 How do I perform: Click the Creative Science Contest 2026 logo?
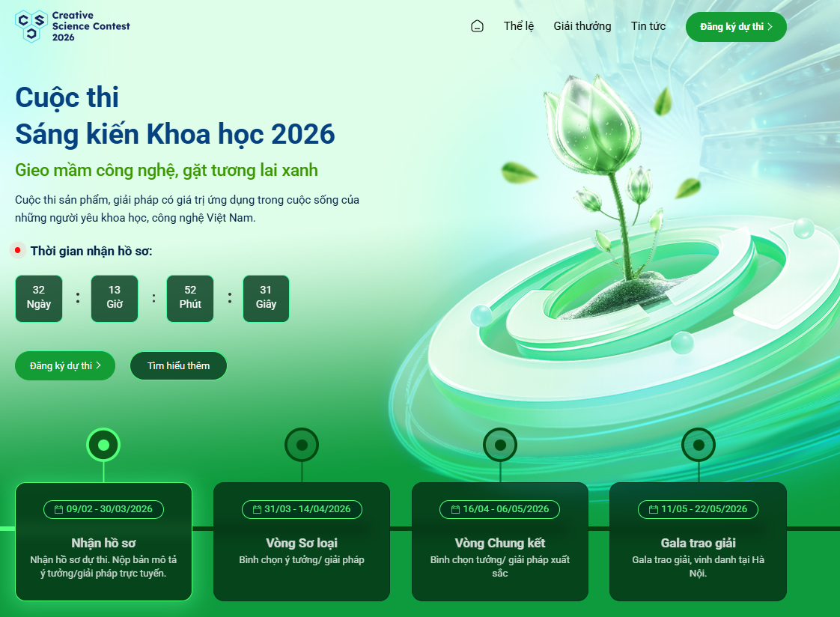pos(72,26)
